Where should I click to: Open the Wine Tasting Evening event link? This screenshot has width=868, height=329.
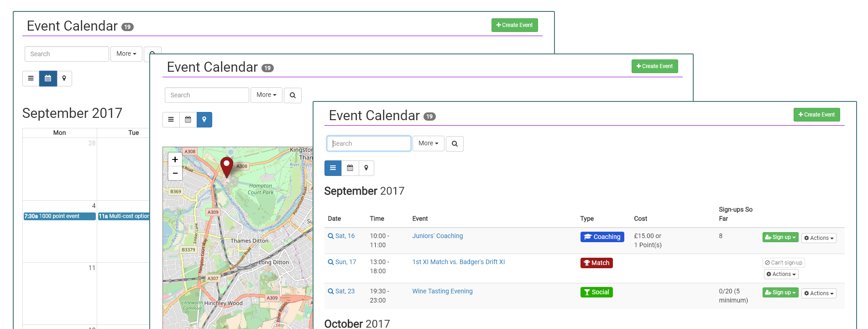(442, 292)
